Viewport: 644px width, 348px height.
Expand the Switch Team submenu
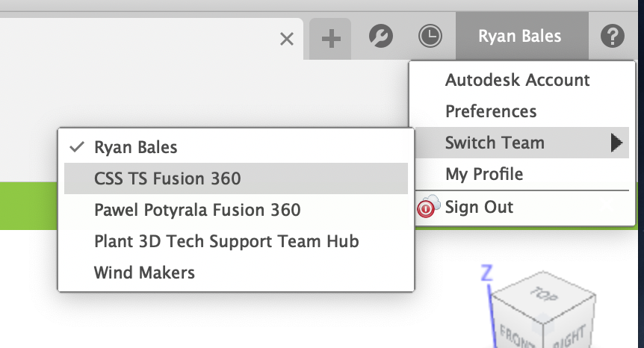click(522, 143)
